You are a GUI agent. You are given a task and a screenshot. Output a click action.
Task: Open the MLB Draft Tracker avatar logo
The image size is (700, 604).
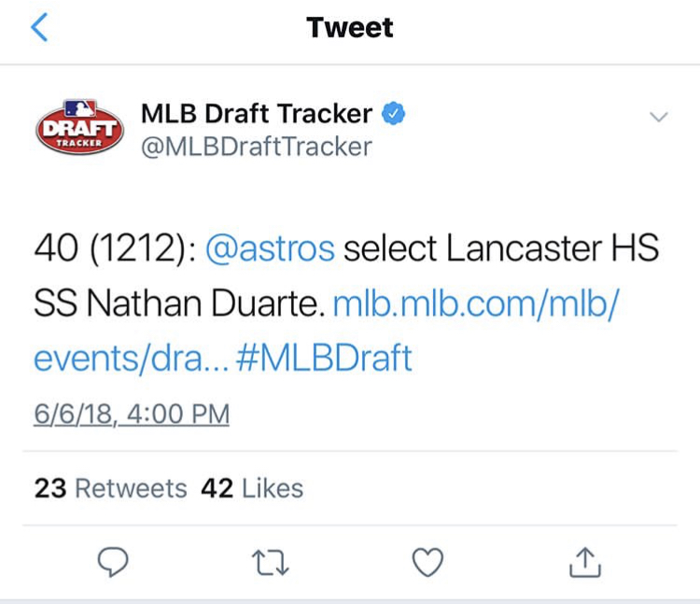[79, 127]
